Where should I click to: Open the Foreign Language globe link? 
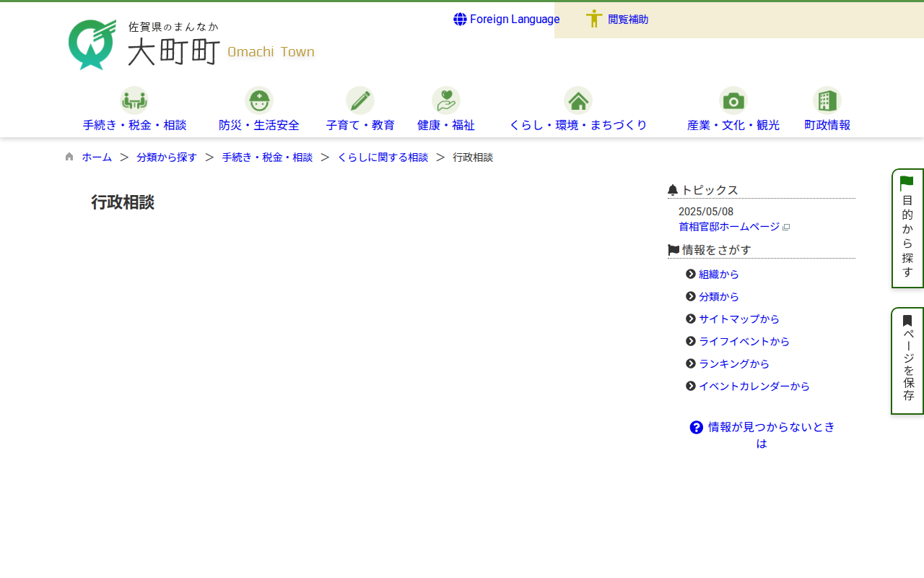click(x=506, y=20)
